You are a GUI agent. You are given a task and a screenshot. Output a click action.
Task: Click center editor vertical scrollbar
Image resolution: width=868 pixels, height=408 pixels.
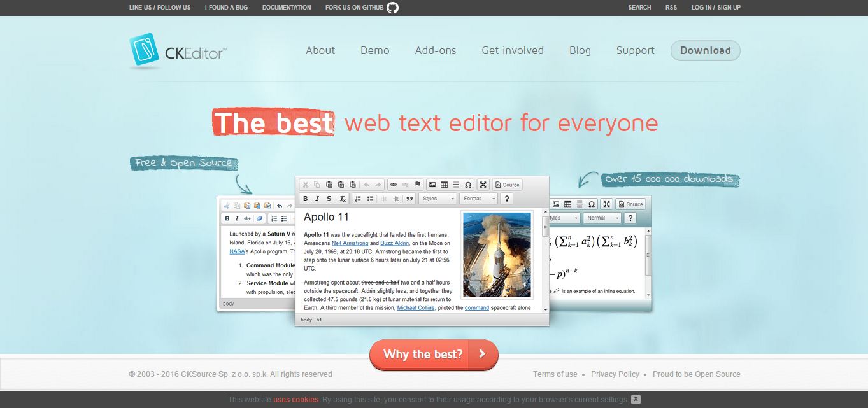point(545,260)
